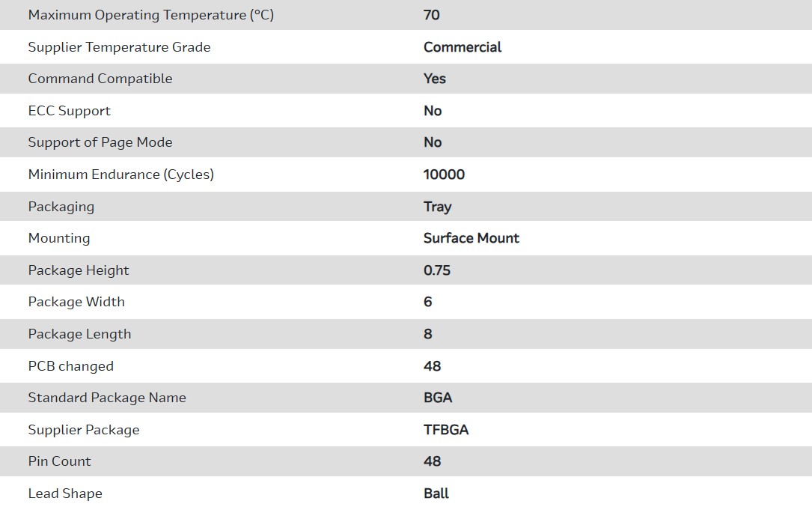Click the TFBGA supplier package value
This screenshot has width=812, height=507.
pos(446,430)
